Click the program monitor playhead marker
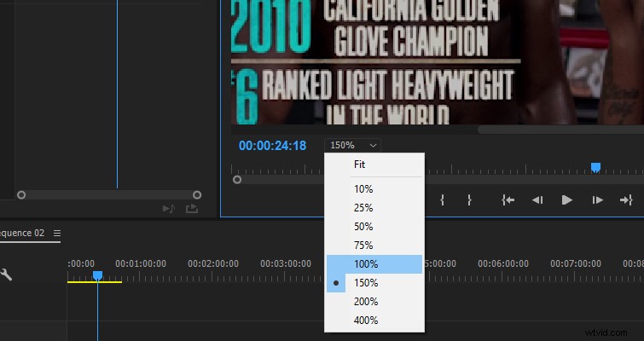The height and width of the screenshot is (341, 644). (x=595, y=167)
